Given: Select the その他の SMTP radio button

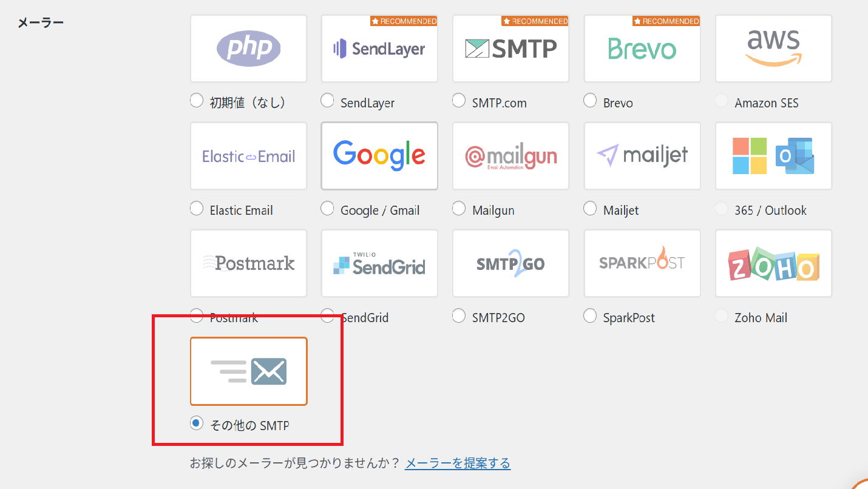Looking at the screenshot, I should coord(197,423).
